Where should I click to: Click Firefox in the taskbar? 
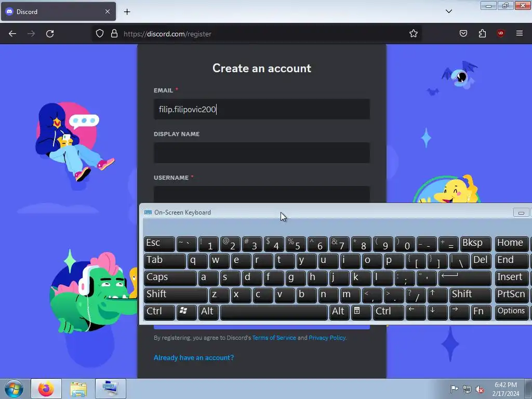click(x=46, y=389)
